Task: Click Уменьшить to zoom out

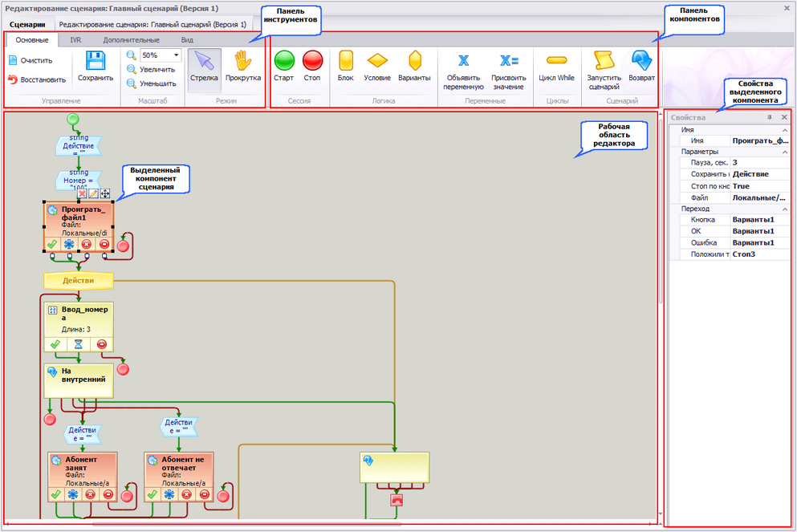Action: coord(152,83)
